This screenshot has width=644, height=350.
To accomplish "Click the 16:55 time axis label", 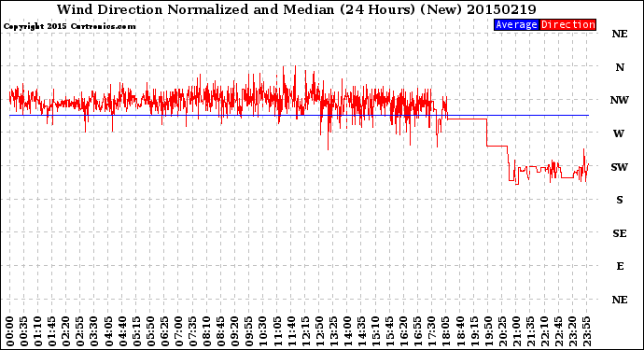I will [x=418, y=331].
